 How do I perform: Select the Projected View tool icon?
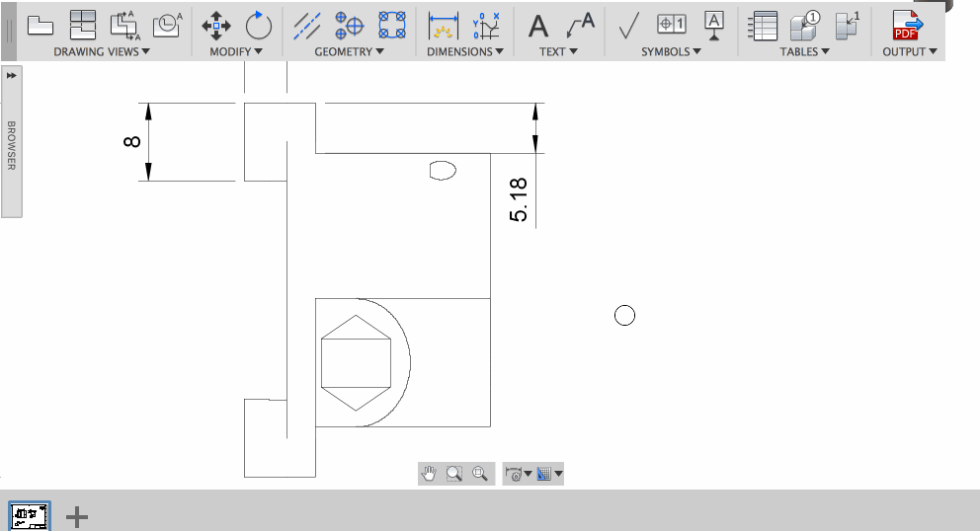[x=83, y=26]
